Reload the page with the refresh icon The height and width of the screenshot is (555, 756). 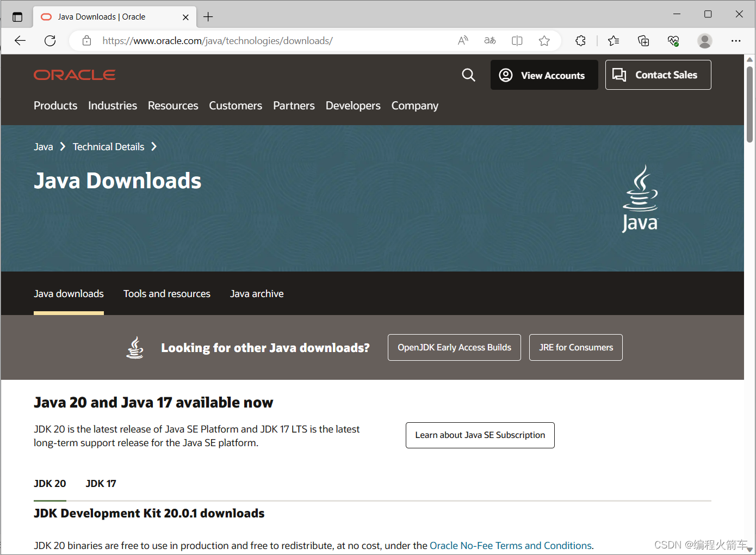(x=50, y=41)
